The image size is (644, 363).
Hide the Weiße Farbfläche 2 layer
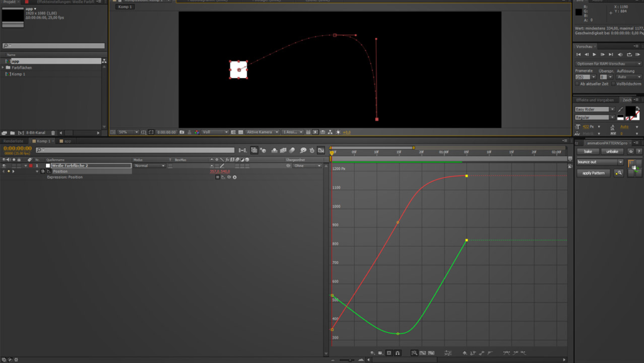click(x=4, y=165)
